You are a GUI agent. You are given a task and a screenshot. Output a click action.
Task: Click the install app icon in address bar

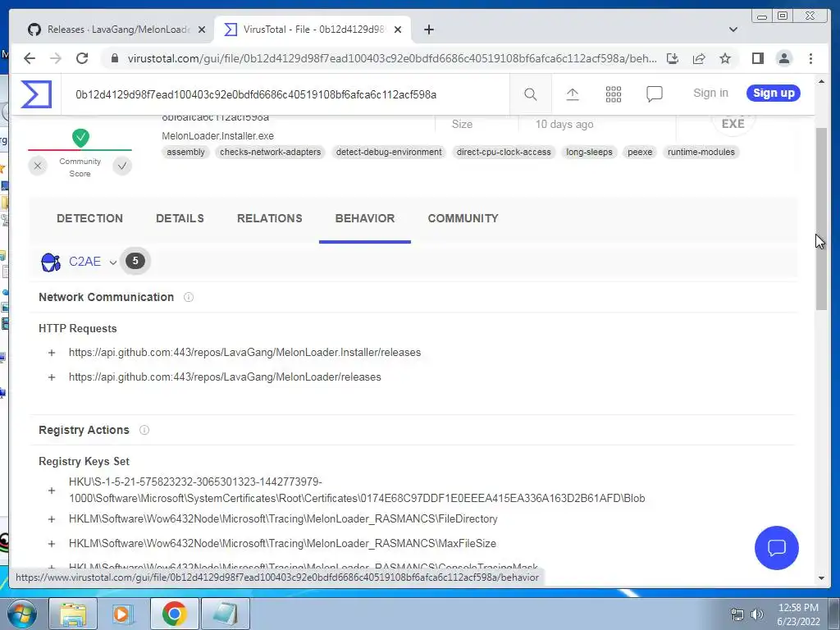673,58
